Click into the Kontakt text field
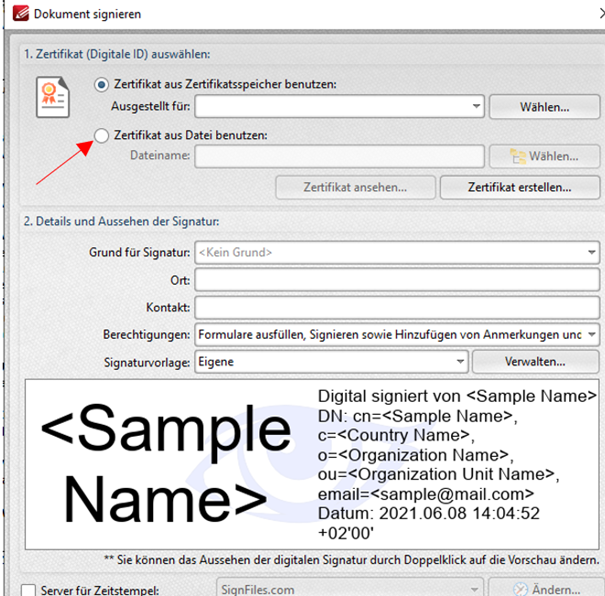This screenshot has height=596, width=605. 396,307
